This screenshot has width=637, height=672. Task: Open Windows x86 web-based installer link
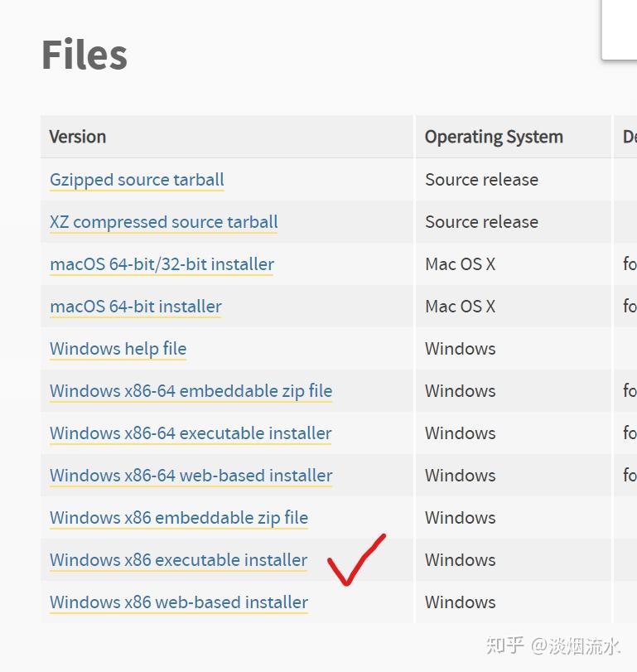pyautogui.click(x=179, y=602)
